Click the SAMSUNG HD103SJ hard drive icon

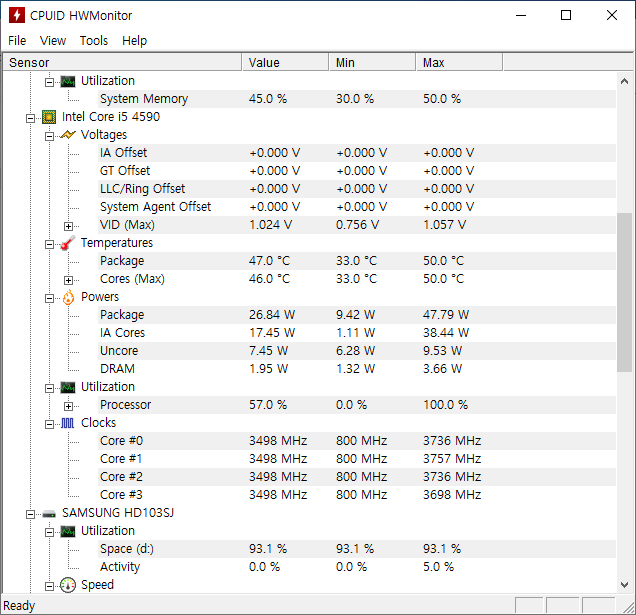[49, 514]
